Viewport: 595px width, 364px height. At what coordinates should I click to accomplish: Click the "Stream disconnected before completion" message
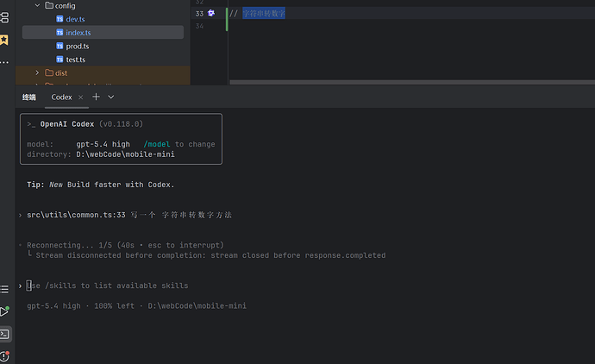point(210,255)
